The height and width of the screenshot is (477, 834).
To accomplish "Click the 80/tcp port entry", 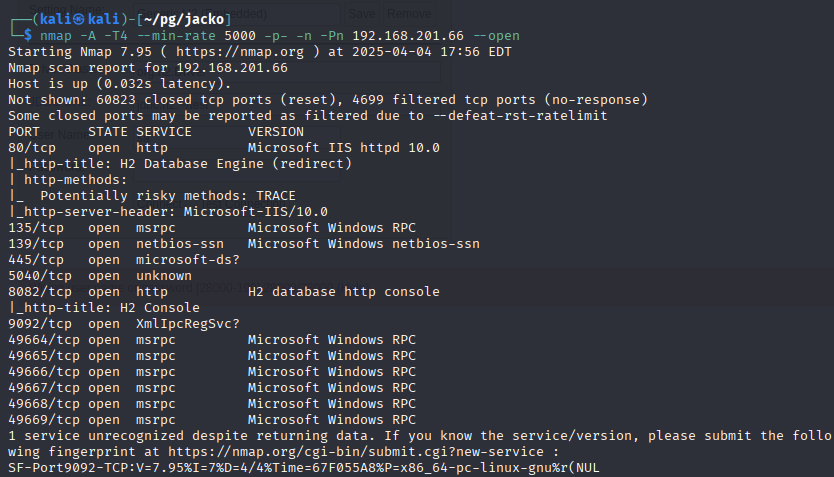I will [32, 148].
